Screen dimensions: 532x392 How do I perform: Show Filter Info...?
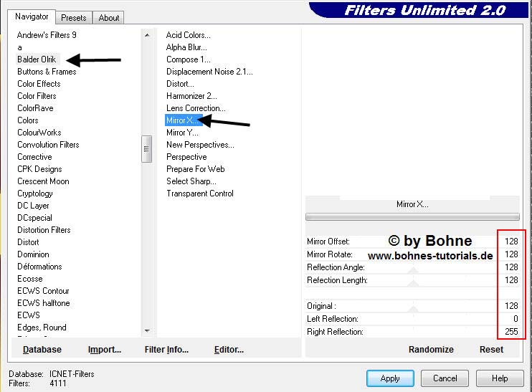[x=166, y=350]
